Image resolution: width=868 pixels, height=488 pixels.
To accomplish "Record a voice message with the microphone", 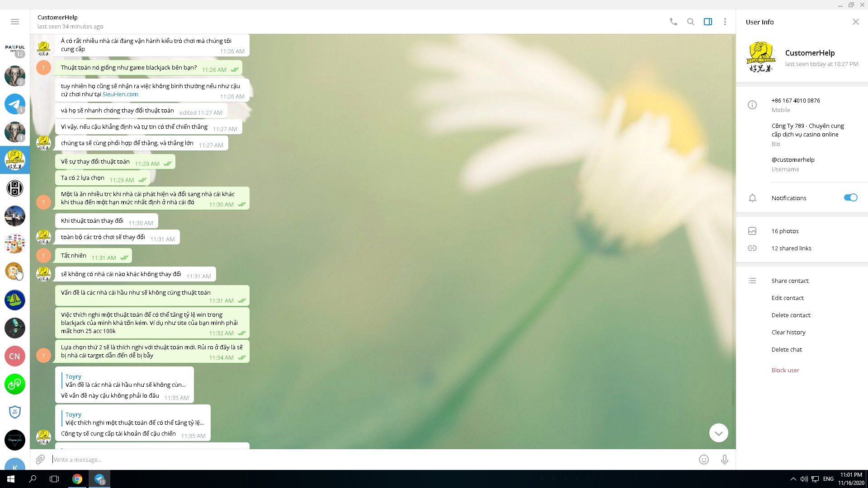I will click(x=724, y=460).
